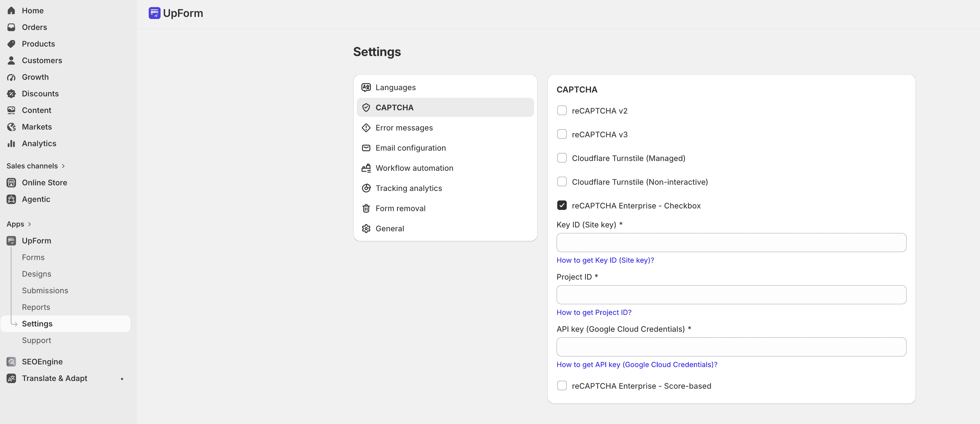Open UpForm Designs page
Screen dimensions: 980x424
point(36,274)
